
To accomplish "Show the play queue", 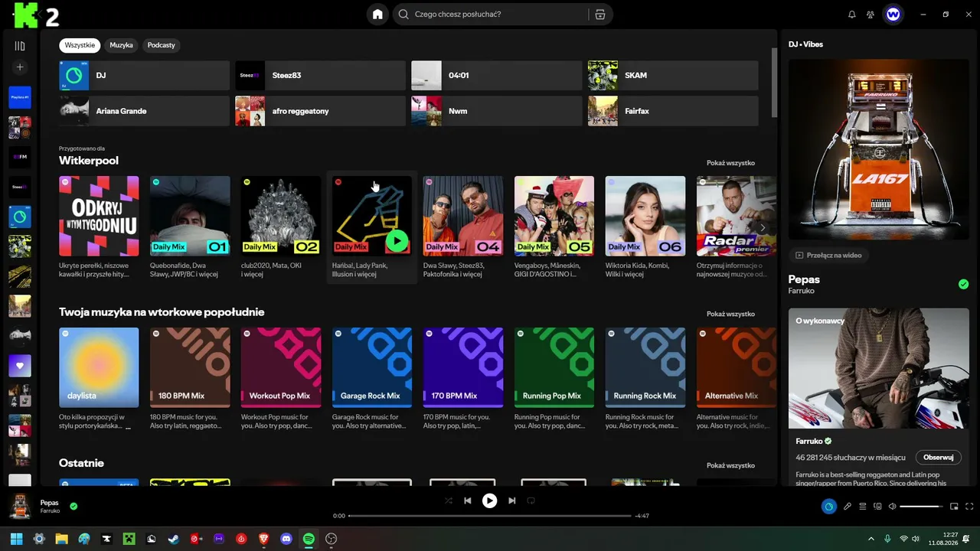I will pyautogui.click(x=863, y=506).
